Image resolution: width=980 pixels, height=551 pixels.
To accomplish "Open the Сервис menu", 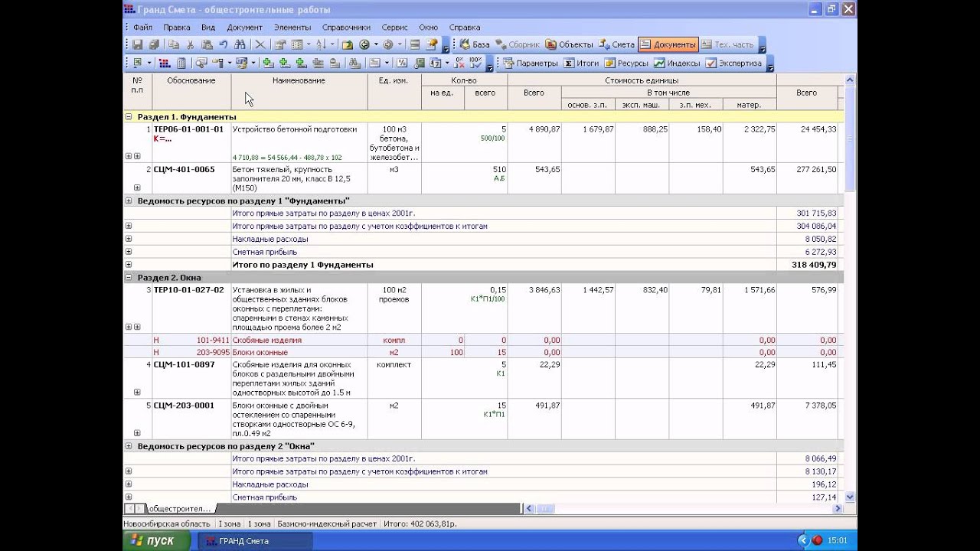I will pos(394,27).
